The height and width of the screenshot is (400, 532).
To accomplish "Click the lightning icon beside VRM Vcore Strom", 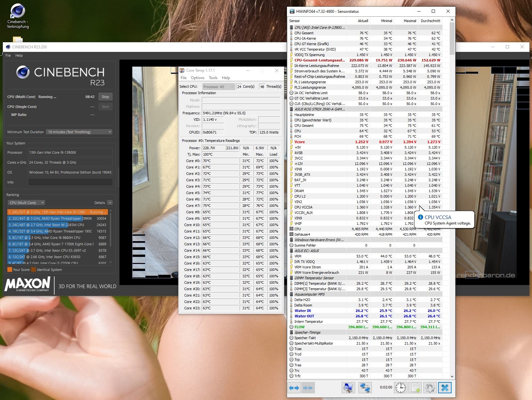I will (x=291, y=267).
